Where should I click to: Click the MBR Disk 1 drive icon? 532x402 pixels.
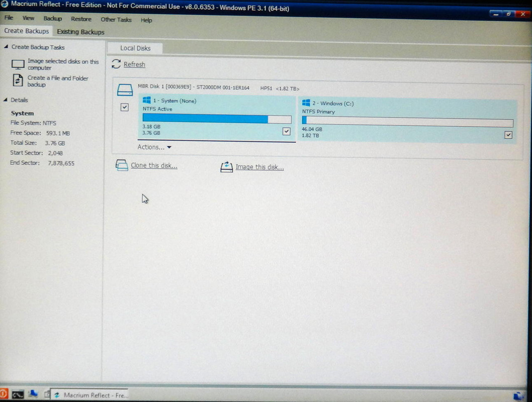point(125,90)
